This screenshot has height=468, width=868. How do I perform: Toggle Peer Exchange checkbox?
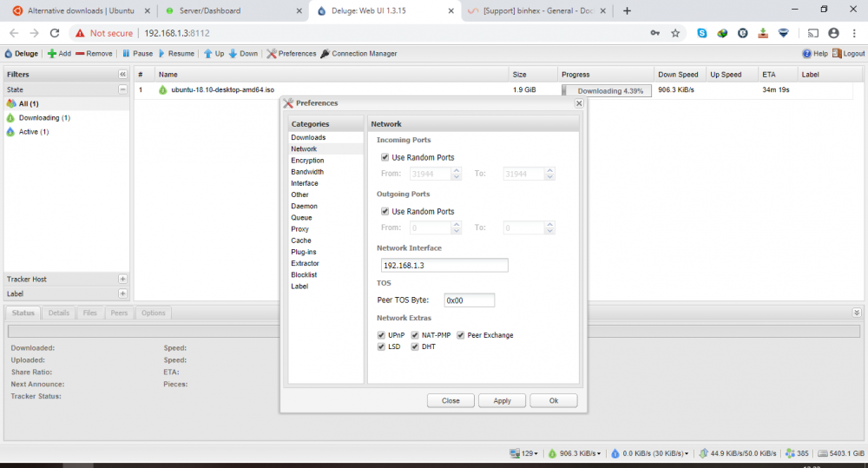pyautogui.click(x=460, y=335)
